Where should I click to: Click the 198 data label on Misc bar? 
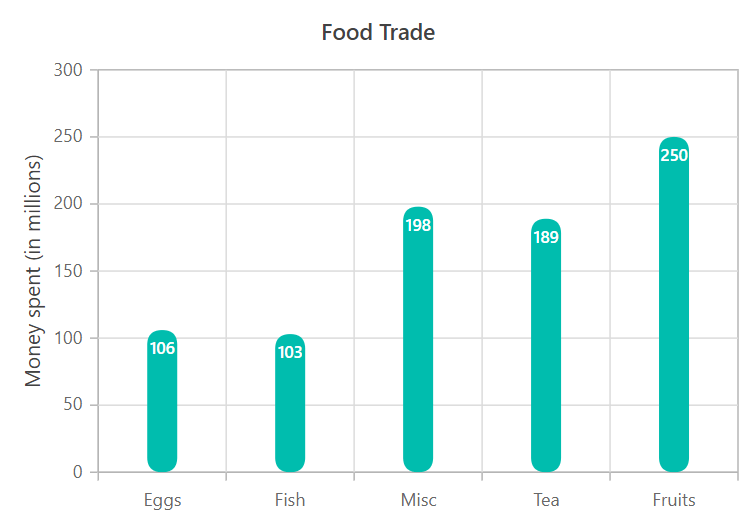click(418, 225)
